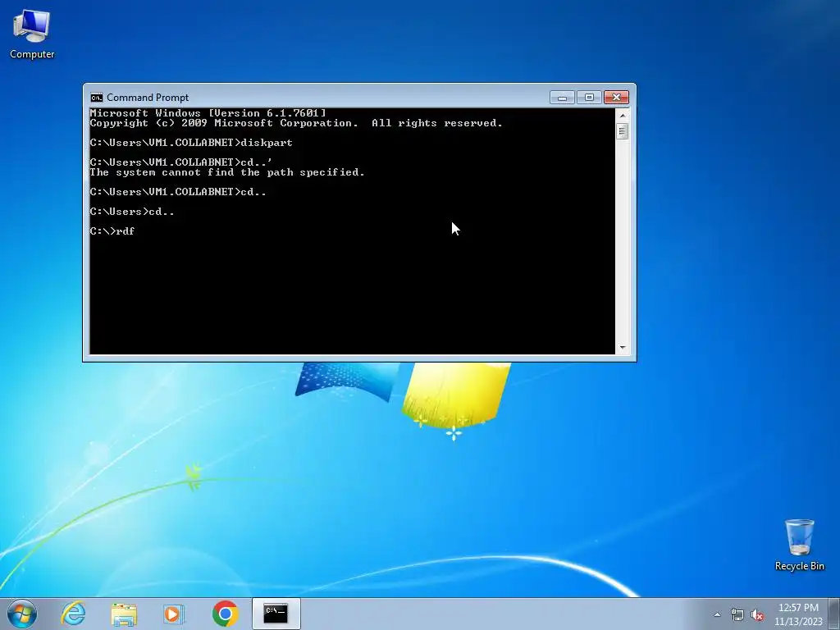Click the console scrollbar up arrow
The image size is (840, 630).
(x=622, y=115)
